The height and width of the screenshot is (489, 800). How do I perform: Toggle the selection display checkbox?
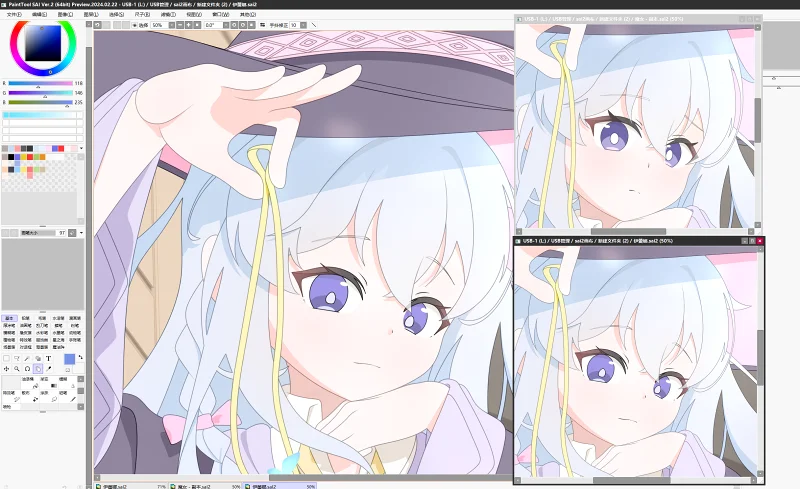135,25
